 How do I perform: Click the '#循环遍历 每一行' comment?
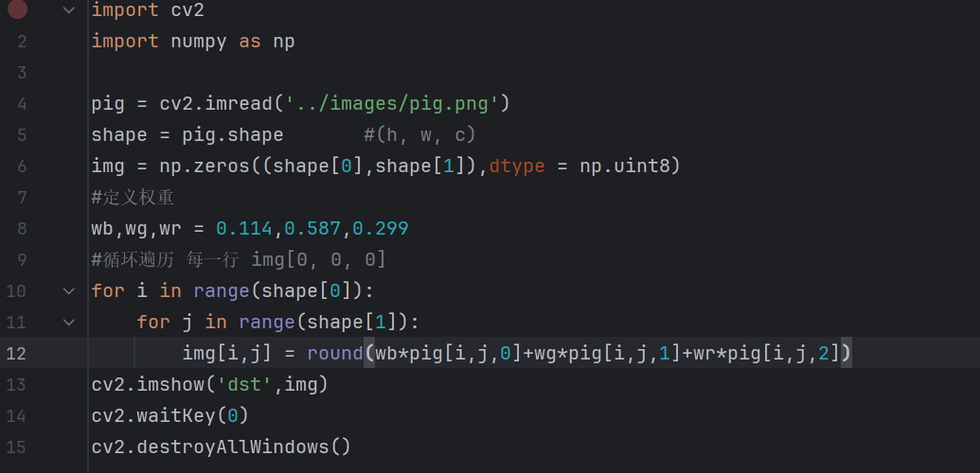165,260
